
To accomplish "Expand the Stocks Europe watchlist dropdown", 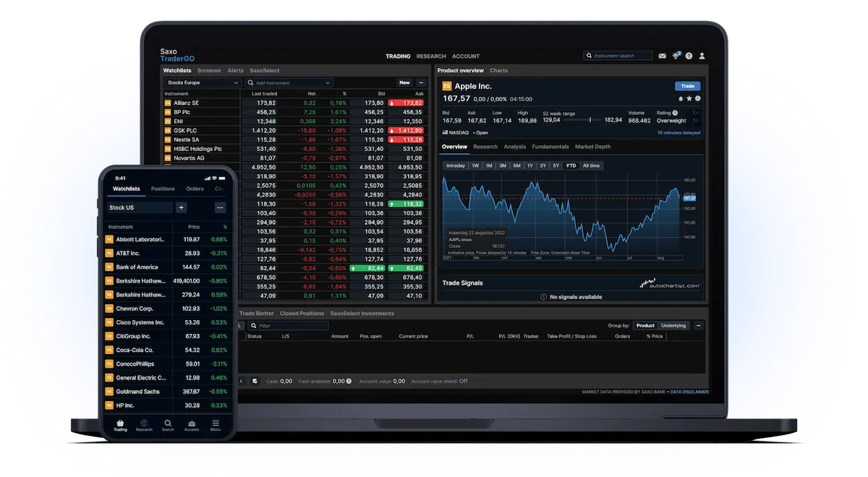I will click(203, 82).
